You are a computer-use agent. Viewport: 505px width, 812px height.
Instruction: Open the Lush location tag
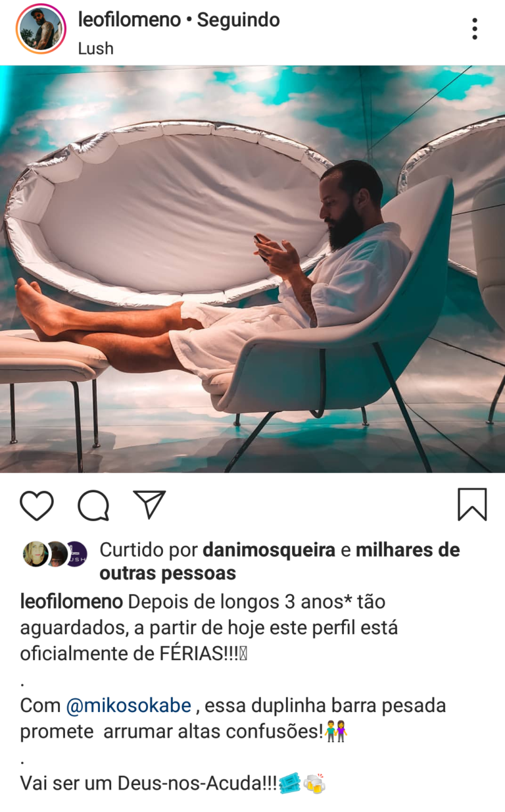click(x=95, y=49)
